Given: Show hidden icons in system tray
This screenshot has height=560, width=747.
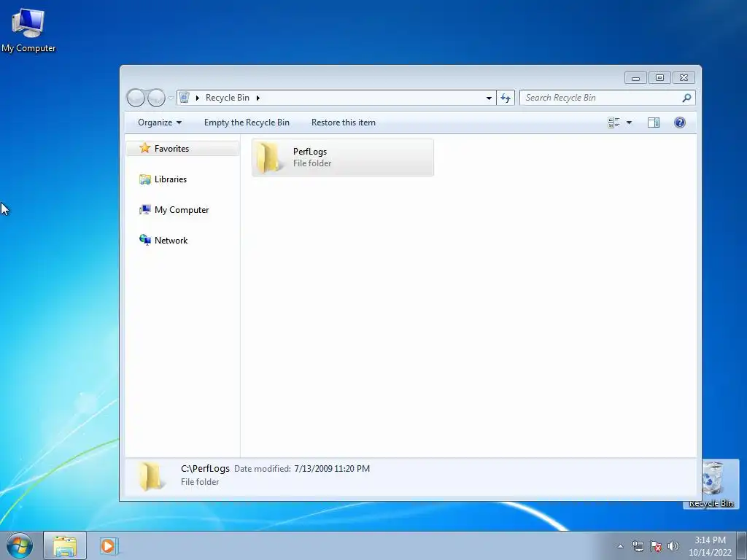Looking at the screenshot, I should 620,546.
